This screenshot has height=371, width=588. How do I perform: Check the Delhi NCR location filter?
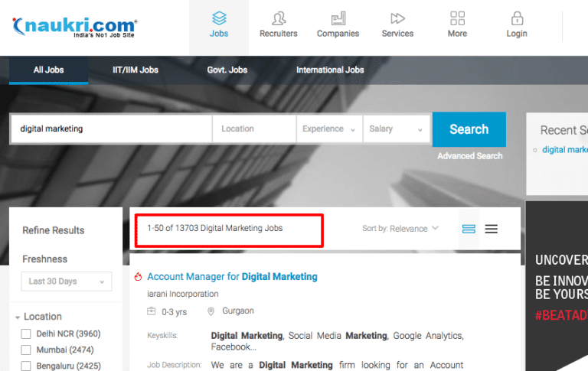pos(26,334)
